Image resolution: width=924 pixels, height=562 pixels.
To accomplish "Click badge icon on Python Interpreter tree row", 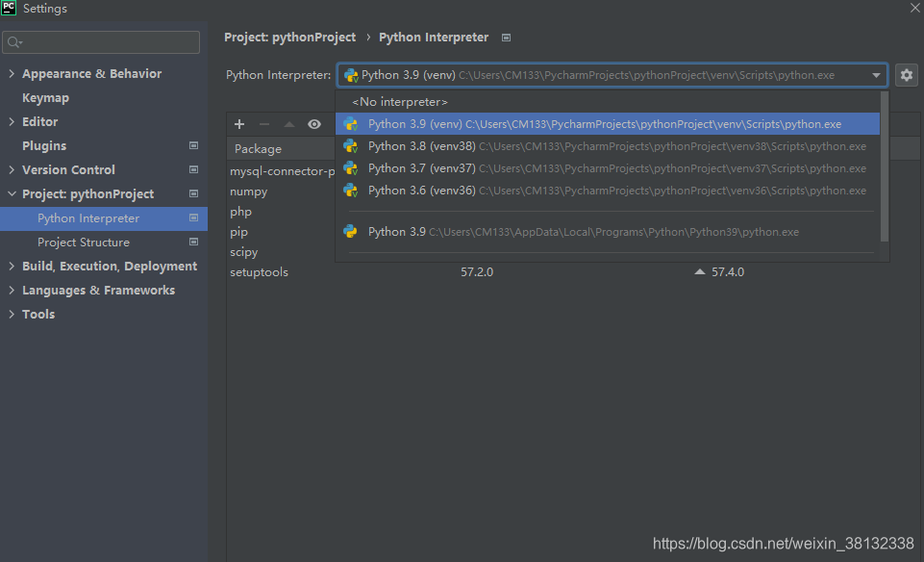I will point(193,218).
